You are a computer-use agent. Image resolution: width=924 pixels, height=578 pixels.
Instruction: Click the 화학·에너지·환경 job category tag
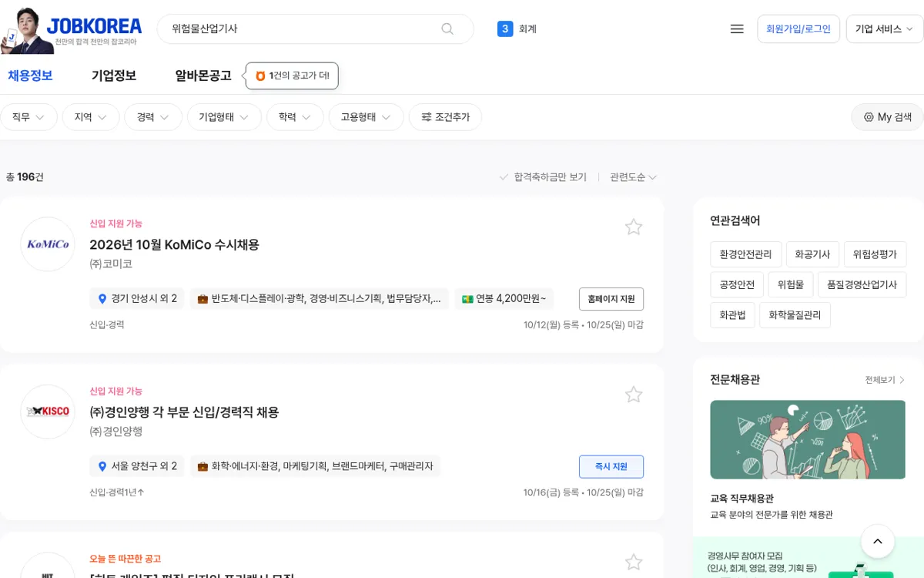(x=315, y=466)
